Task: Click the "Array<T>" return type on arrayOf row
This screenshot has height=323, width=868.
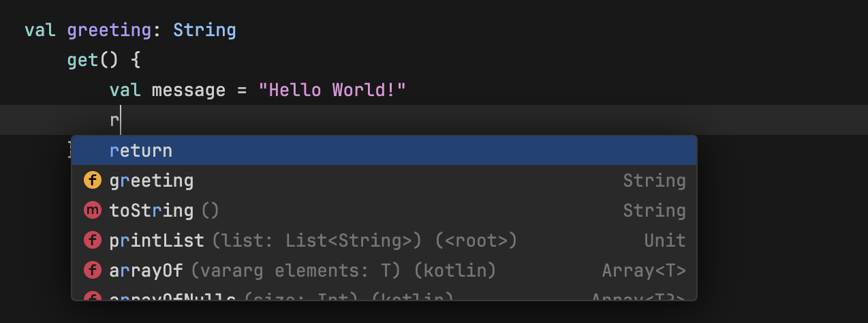Action: [644, 271]
